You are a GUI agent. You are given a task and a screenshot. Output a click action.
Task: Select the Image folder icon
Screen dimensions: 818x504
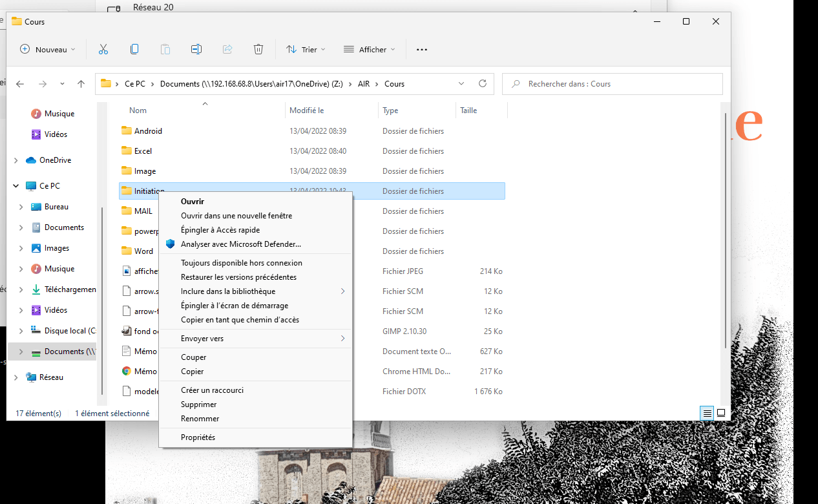click(x=127, y=171)
